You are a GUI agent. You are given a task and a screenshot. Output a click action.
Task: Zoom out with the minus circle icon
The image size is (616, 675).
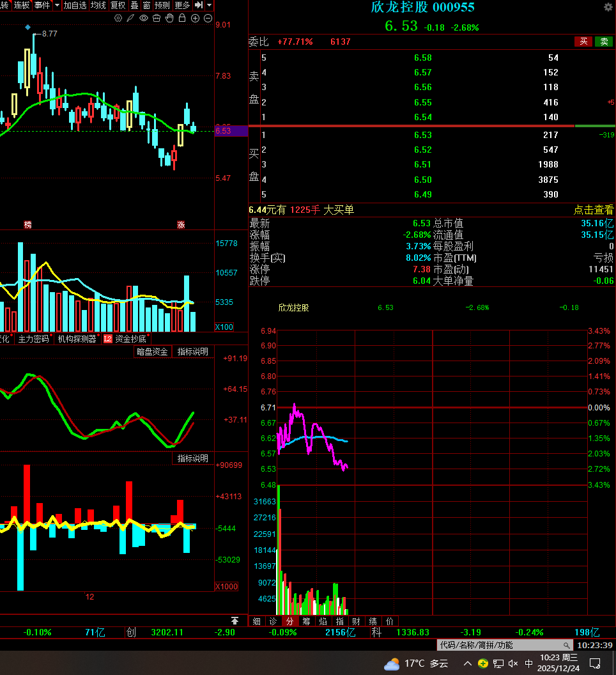point(208,18)
